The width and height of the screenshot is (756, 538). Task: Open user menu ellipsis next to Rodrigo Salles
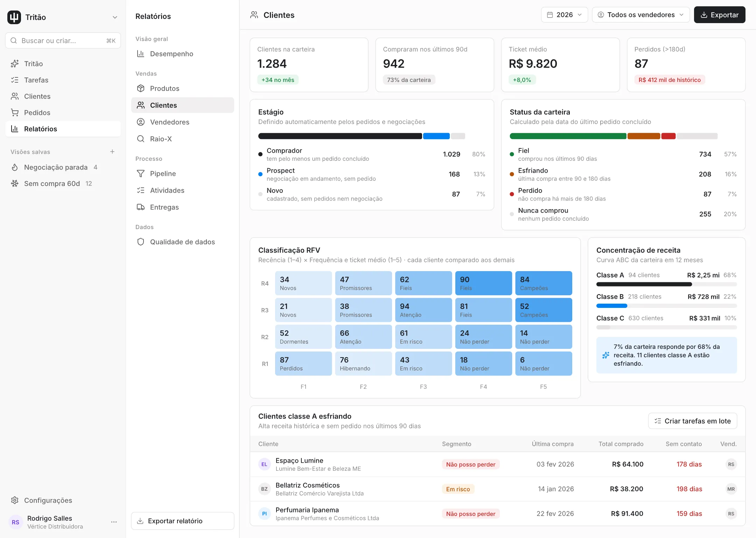point(114,522)
